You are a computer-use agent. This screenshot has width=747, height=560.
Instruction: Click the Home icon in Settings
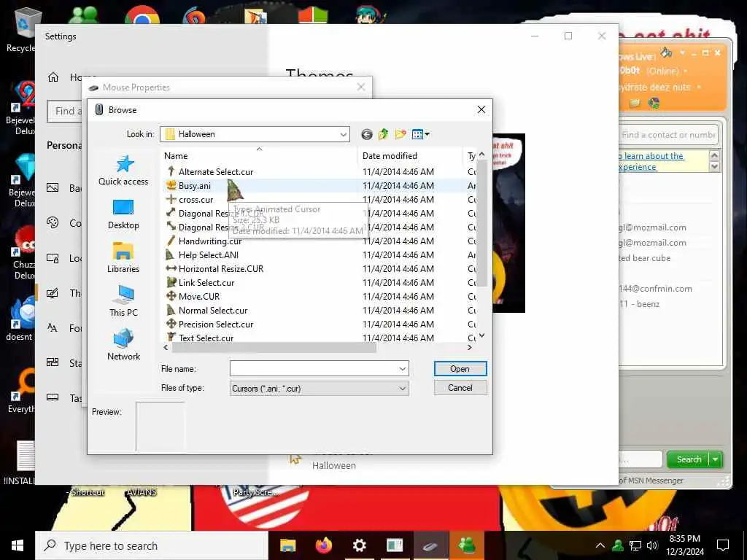53,77
